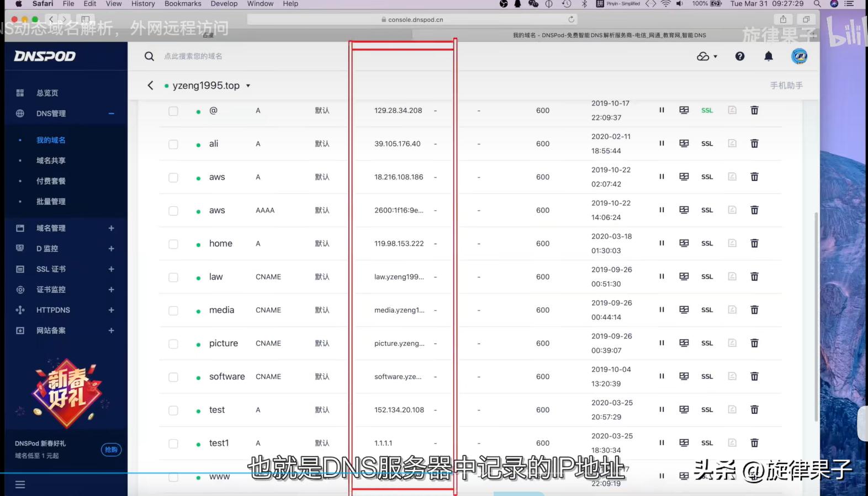Collapse the DNS管理 sidebar section

tap(111, 114)
